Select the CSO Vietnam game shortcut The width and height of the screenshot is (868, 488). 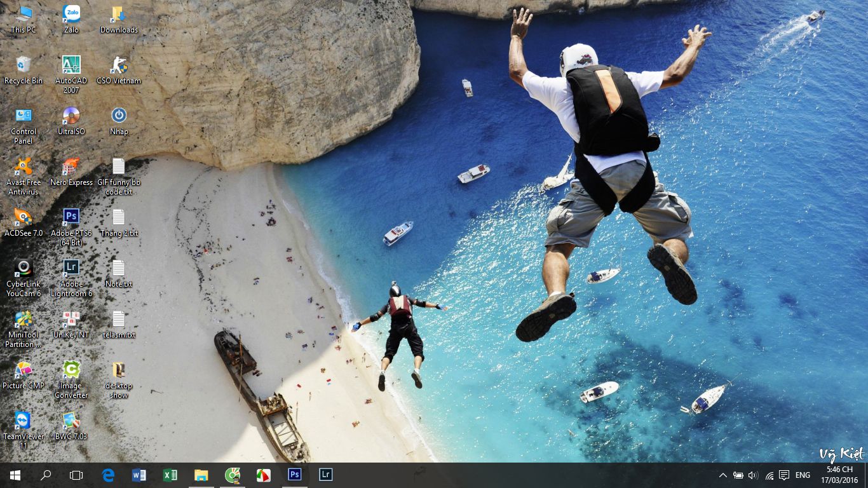[119, 70]
